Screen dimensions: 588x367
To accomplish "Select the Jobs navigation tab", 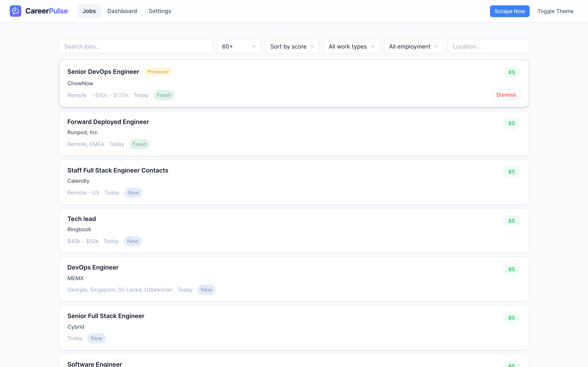I will click(x=89, y=11).
